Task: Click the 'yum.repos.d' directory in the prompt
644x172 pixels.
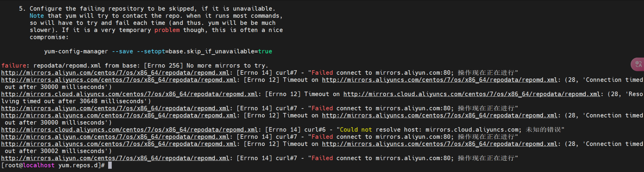Action: click(78, 165)
